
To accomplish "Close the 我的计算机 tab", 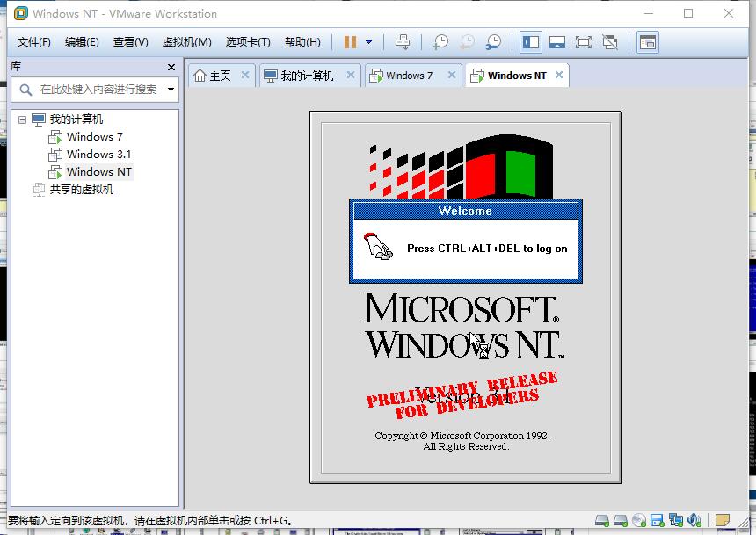I will point(351,75).
